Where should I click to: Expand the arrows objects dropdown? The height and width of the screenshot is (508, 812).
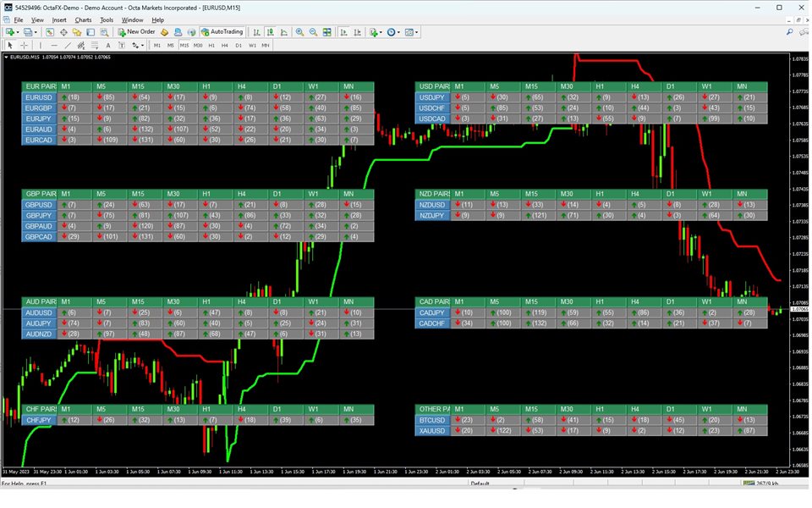click(x=142, y=45)
